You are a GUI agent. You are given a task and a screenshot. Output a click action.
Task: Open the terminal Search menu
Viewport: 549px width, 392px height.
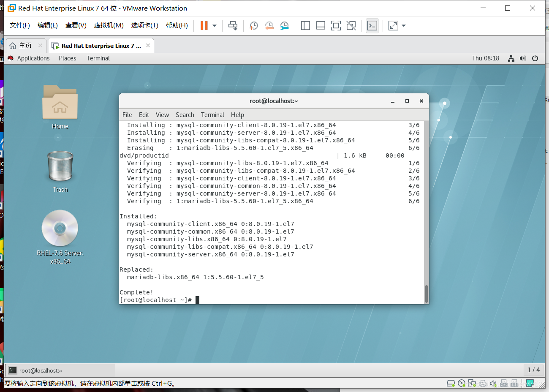coord(185,115)
